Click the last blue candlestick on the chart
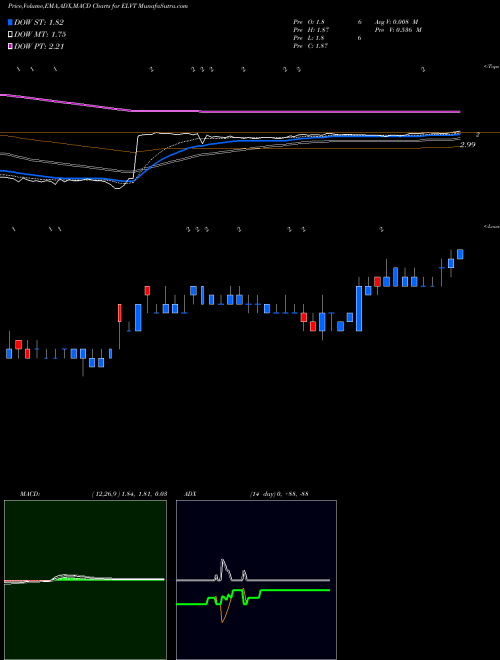500x660 pixels. [x=460, y=254]
